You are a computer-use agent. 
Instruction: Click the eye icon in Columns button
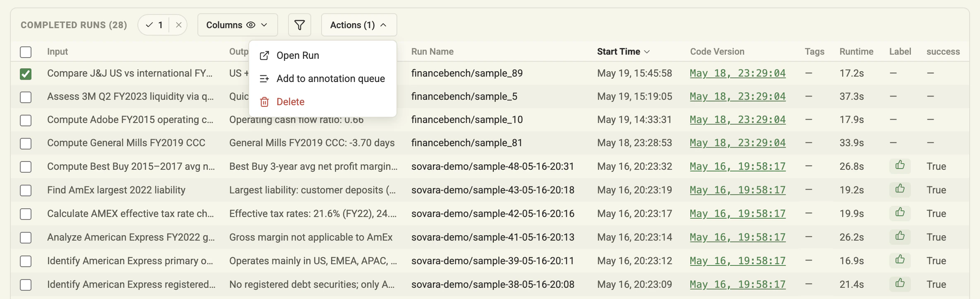pos(251,25)
